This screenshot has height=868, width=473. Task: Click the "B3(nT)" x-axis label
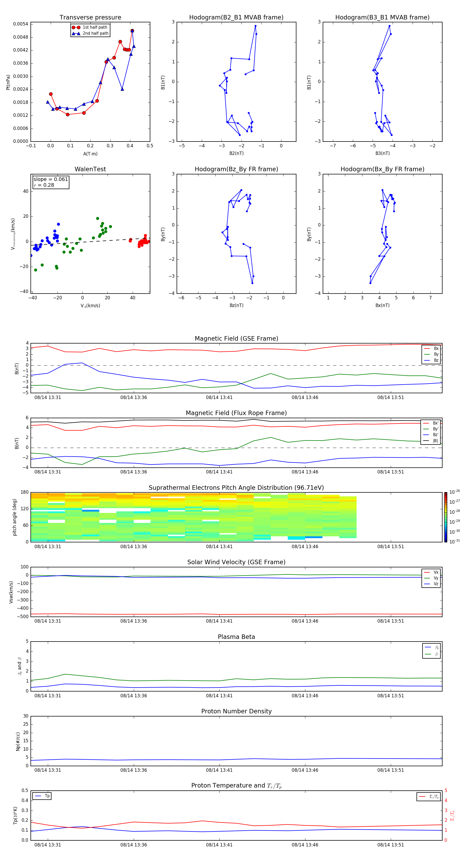click(382, 153)
